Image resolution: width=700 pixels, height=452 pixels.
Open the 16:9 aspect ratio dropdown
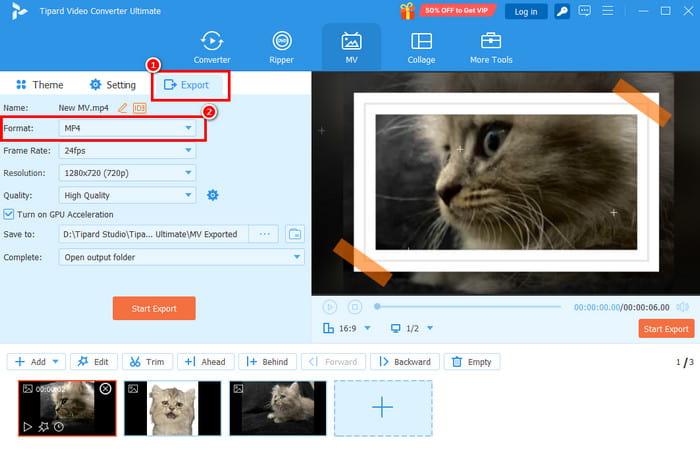click(x=347, y=329)
